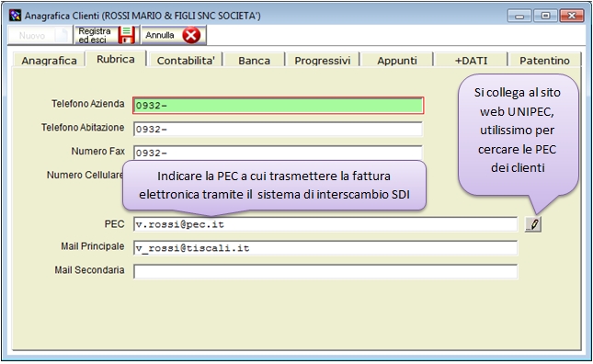The width and height of the screenshot is (593, 364).
Task: Close the Anagrafica Clienti window
Action: [x=572, y=16]
